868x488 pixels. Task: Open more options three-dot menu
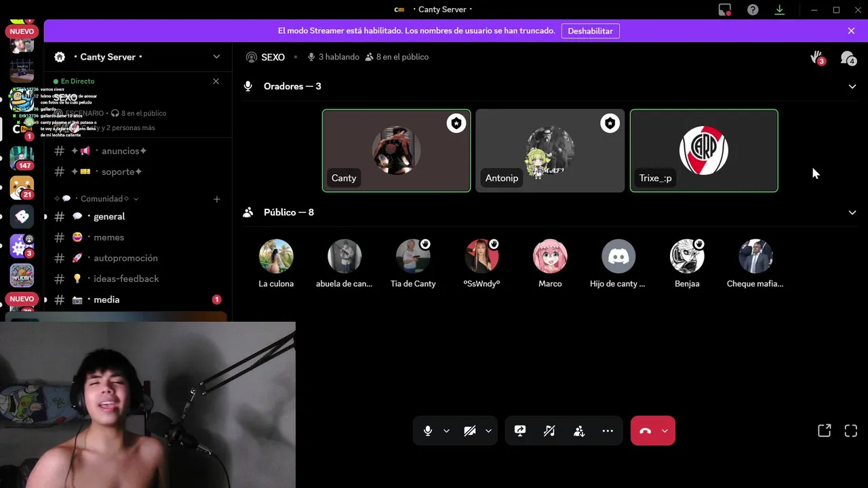point(608,431)
